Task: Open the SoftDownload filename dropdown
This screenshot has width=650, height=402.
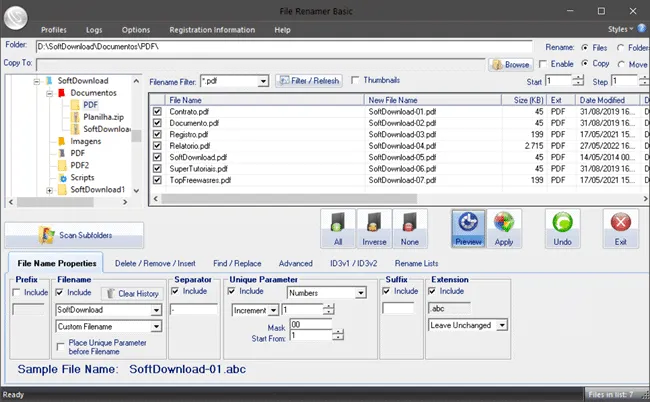Action: coord(156,310)
